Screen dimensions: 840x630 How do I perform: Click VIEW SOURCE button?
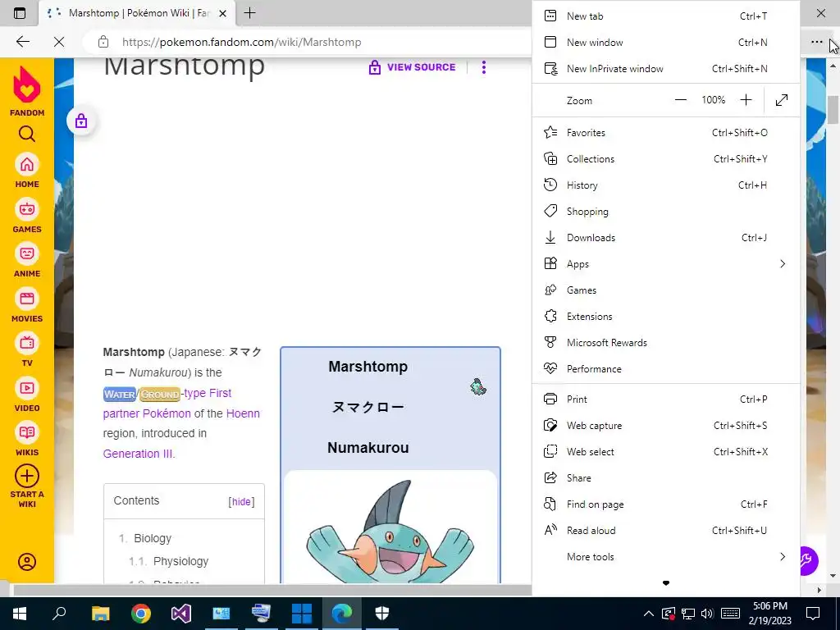(x=412, y=67)
